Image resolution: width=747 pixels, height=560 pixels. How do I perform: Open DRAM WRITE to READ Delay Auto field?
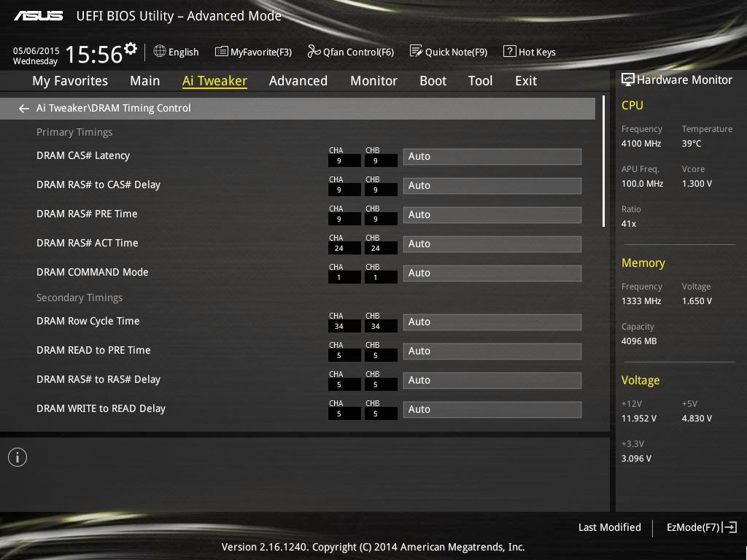coord(492,410)
